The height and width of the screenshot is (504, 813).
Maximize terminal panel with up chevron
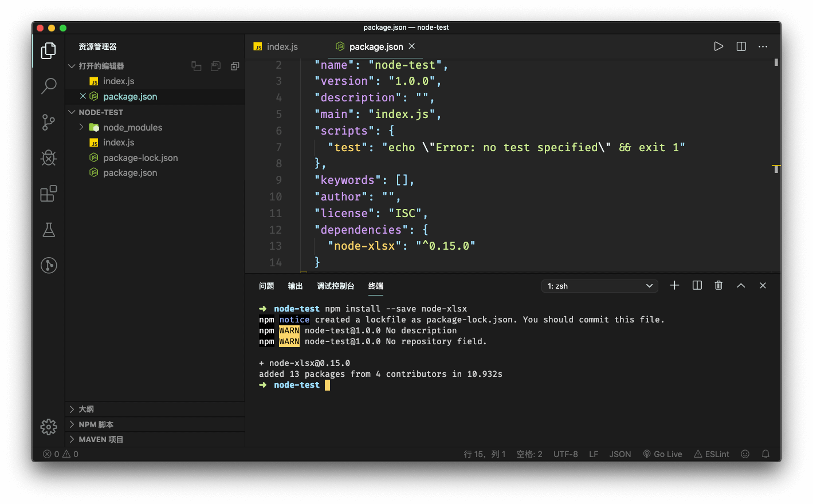point(741,285)
